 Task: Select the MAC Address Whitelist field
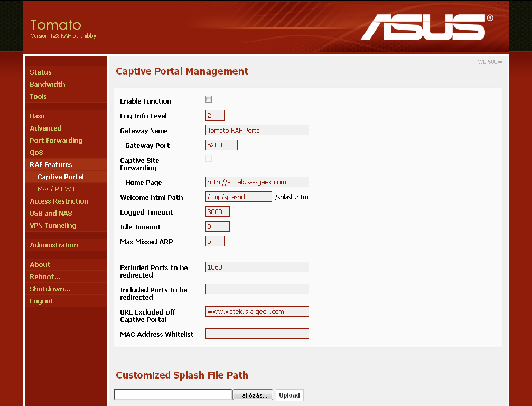point(257,334)
